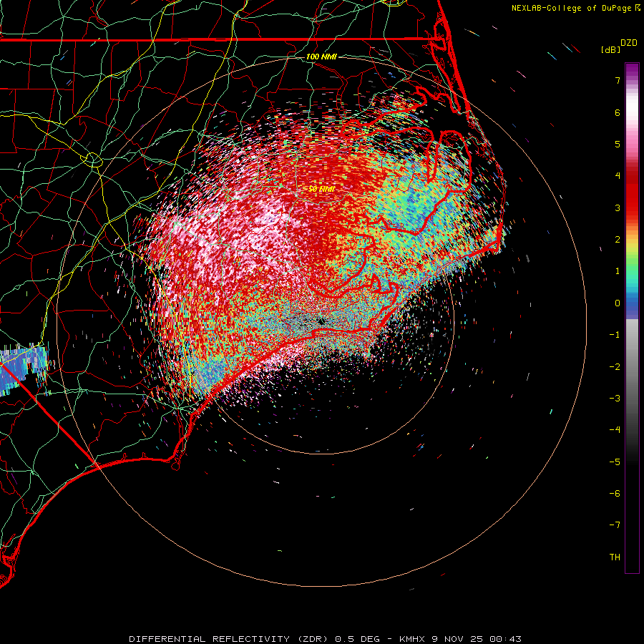
Task: Click the KMHX radar site at the rings' center
Action: tap(321, 321)
